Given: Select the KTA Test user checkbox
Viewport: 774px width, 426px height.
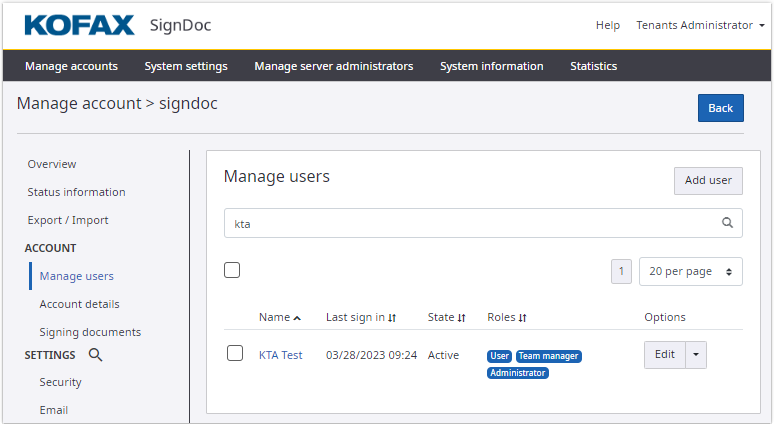Looking at the screenshot, I should click(235, 353).
